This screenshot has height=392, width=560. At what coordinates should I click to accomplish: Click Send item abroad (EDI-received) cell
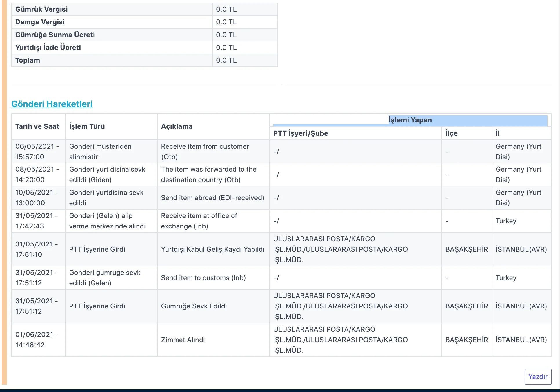pos(212,198)
